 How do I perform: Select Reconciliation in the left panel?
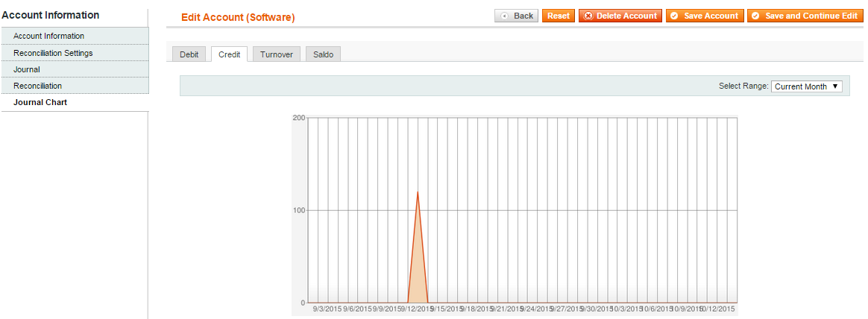pos(37,86)
